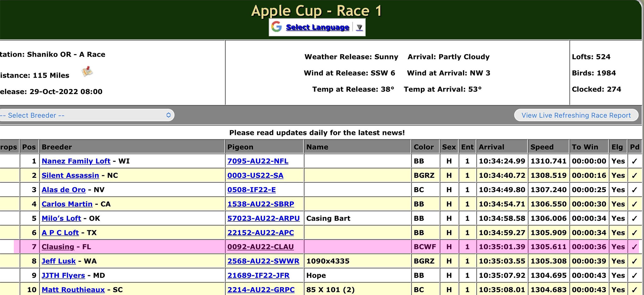
Task: Select the highlighted Clausing breeder link
Action: coord(58,247)
